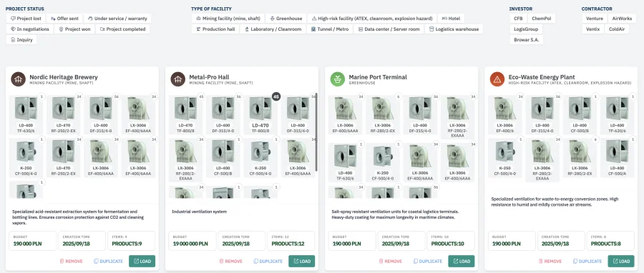Image resolution: width=644 pixels, height=273 pixels.
Task: Select the Hotel facility filter
Action: [x=451, y=19]
